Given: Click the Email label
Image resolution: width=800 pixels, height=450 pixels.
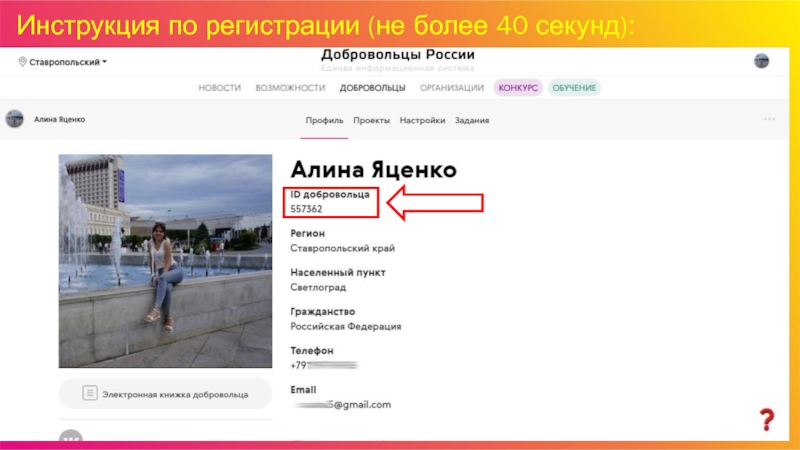Looking at the screenshot, I should click(x=303, y=390).
